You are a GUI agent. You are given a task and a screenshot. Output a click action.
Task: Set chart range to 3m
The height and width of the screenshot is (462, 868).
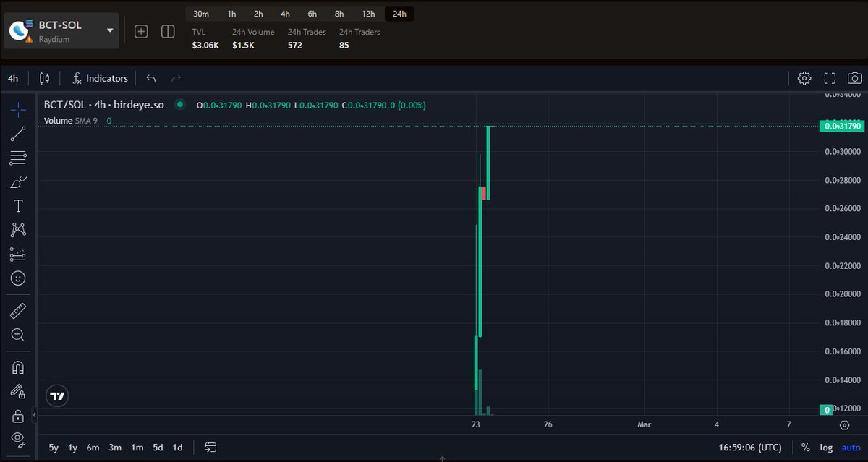coord(115,448)
